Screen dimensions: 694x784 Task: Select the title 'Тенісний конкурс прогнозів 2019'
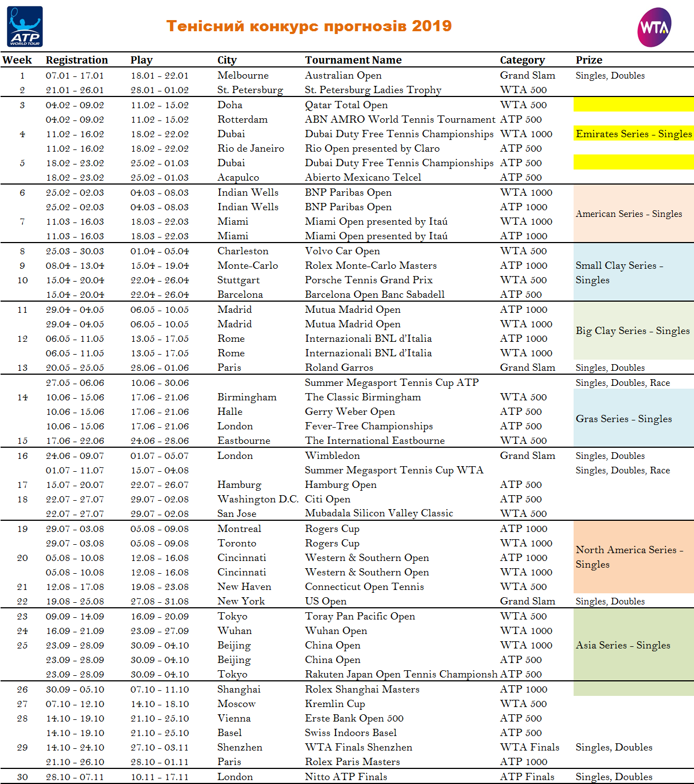tap(309, 26)
